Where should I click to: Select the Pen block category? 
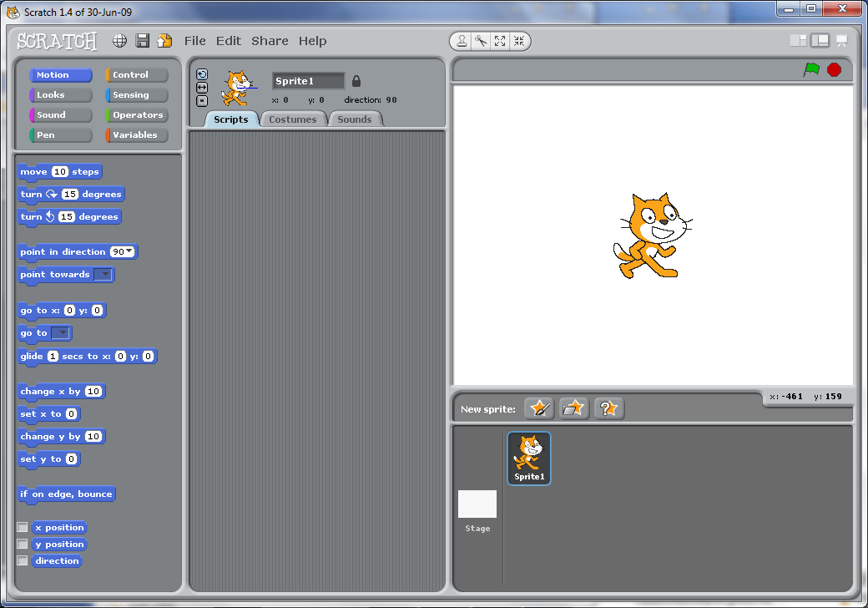pos(60,134)
